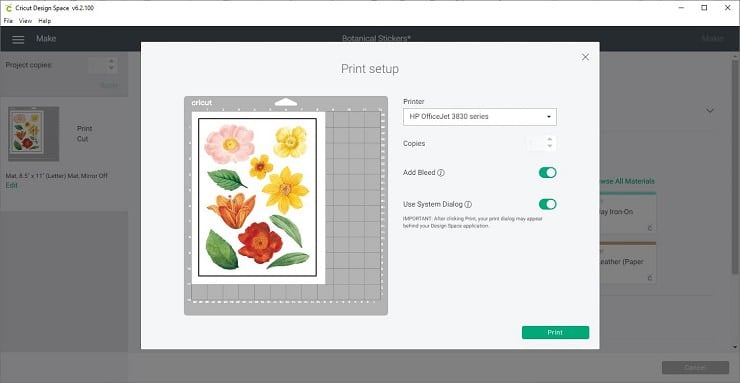This screenshot has width=740, height=383.
Task: Open the Help menu
Action: coord(44,21)
